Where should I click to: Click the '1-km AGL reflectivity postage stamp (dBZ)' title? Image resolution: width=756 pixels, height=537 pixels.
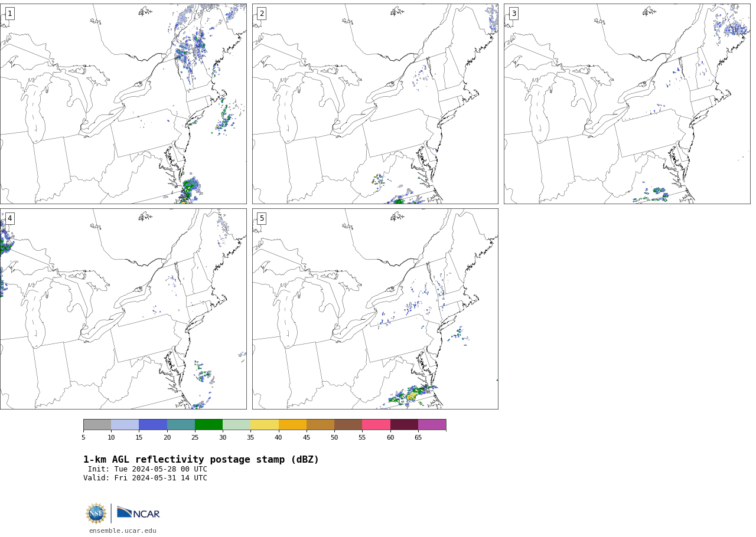(201, 460)
